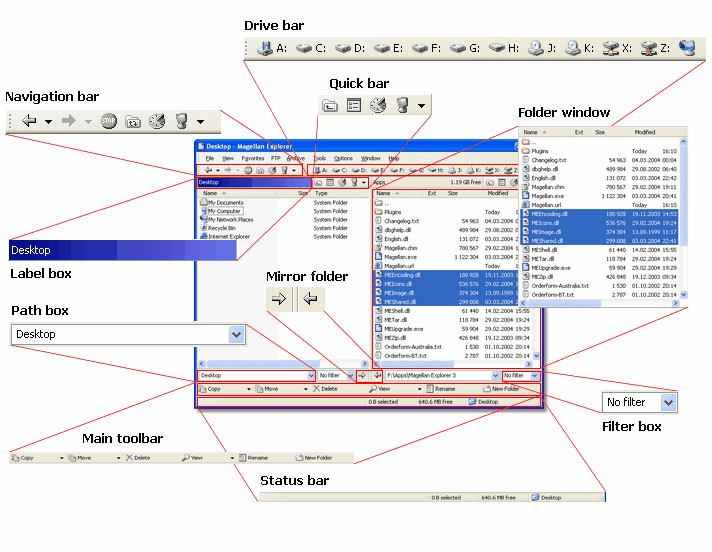Open network drive Z: in enlarged Drive bar
The height and width of the screenshot is (552, 712).
click(655, 48)
